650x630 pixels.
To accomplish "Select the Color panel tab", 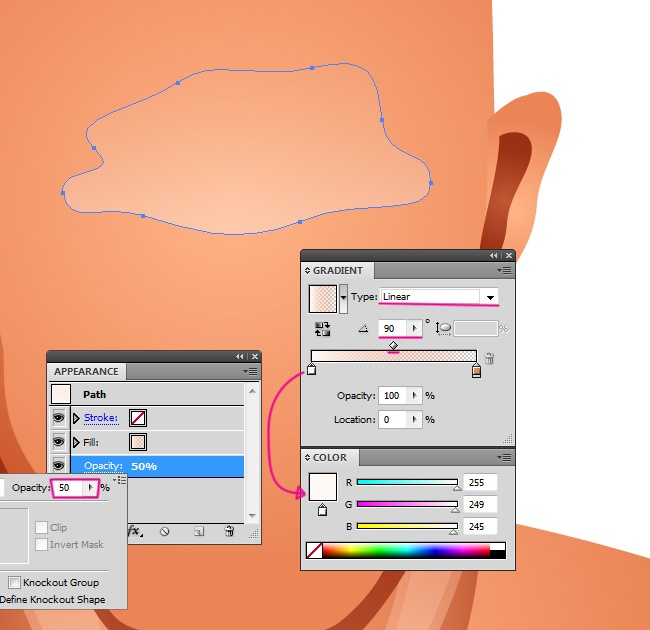I will (330, 458).
